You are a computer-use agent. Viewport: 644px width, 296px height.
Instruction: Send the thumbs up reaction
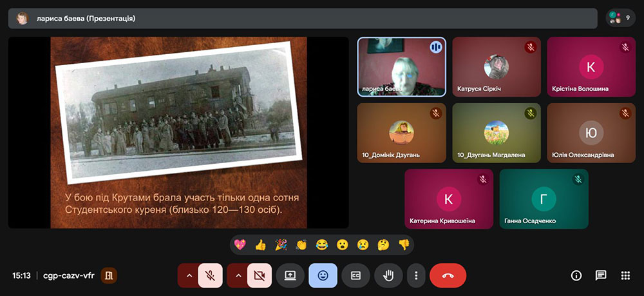[x=260, y=244]
